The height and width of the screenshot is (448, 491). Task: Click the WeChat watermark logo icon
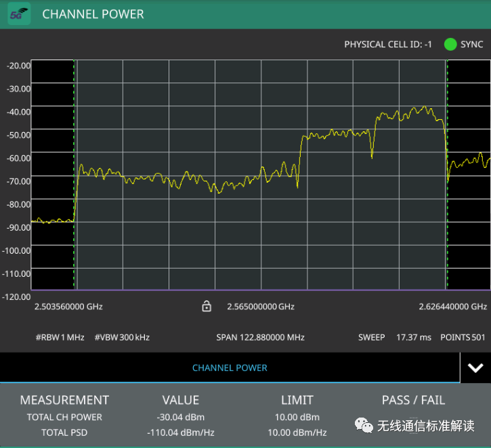tap(364, 426)
